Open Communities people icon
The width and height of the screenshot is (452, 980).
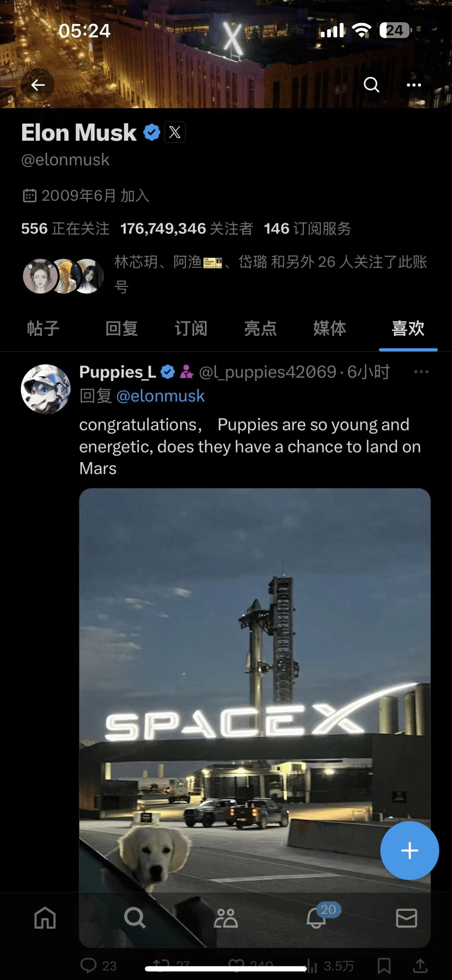[x=225, y=917]
